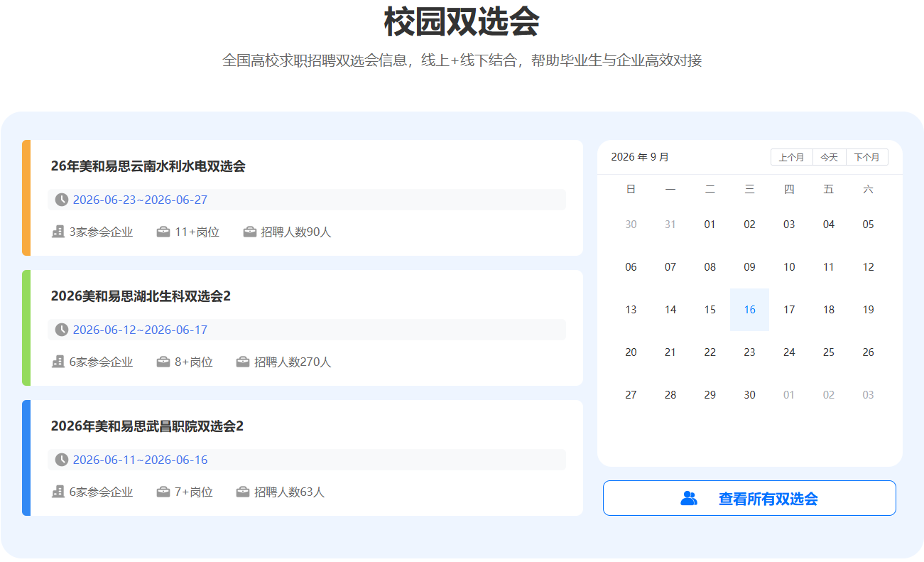
Task: Select calendar date 13
Action: [631, 310]
